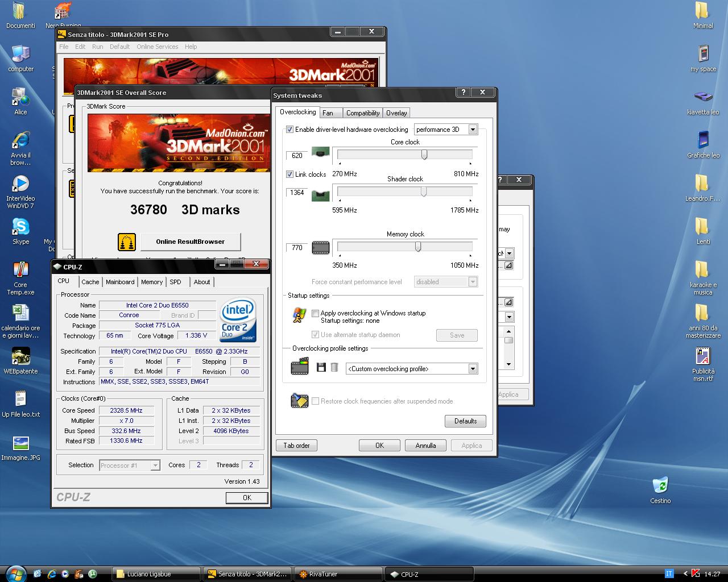Screen dimensions: 728x582
Task: Click the Memory clock slider thumb
Action: click(418, 247)
